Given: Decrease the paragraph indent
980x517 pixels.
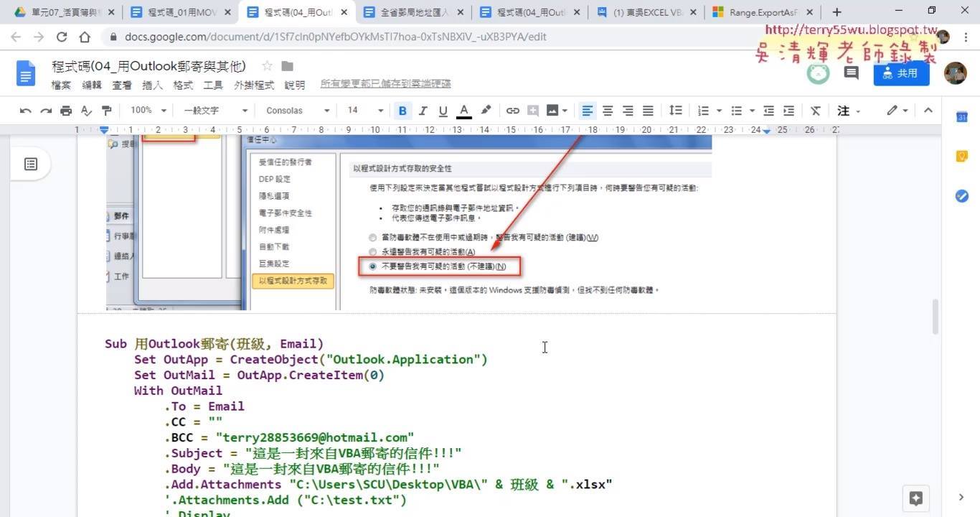Looking at the screenshot, I should (x=768, y=111).
